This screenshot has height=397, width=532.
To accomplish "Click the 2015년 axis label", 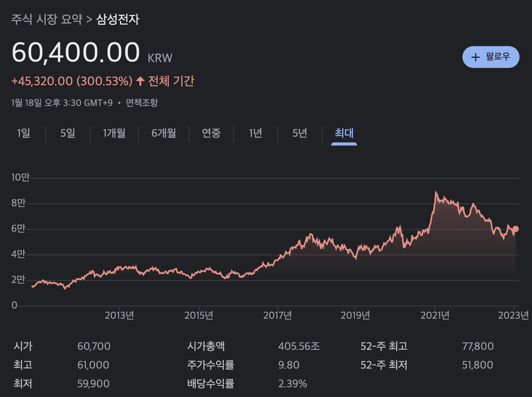I will (x=199, y=315).
